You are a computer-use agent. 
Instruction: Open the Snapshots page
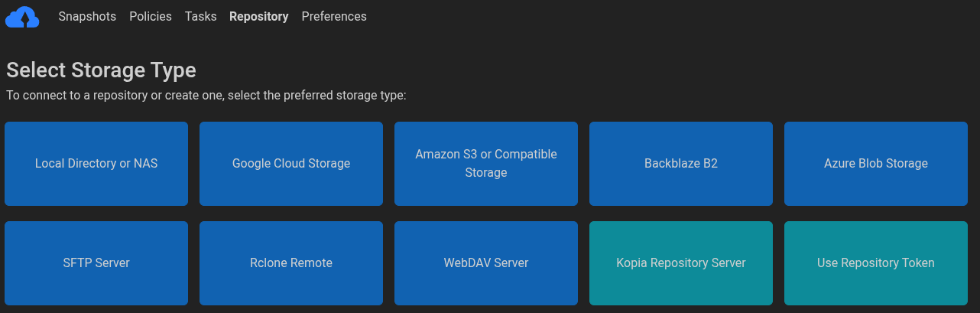87,16
